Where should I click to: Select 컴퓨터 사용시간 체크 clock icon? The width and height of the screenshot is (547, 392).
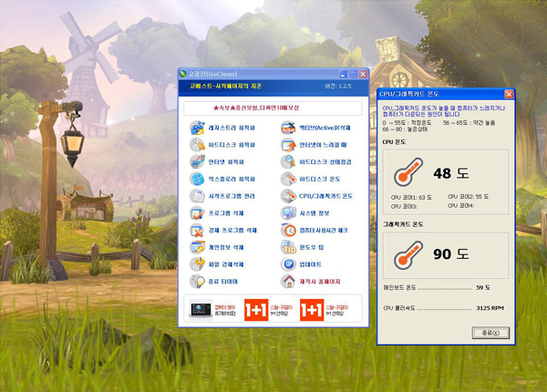click(288, 230)
